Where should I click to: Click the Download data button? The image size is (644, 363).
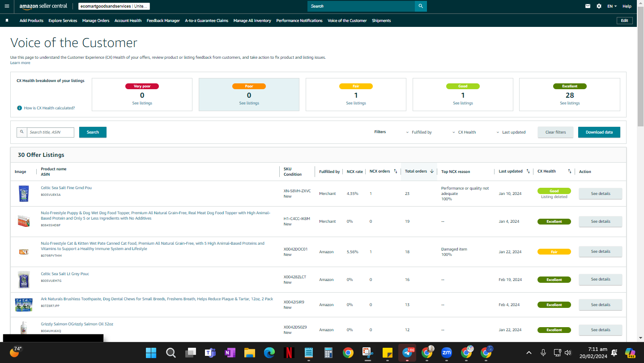point(599,132)
